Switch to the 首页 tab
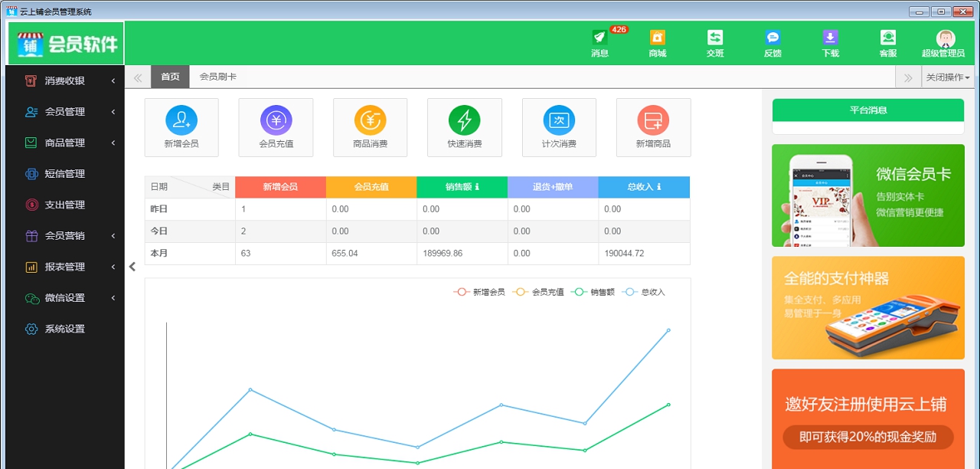This screenshot has width=980, height=469. (x=170, y=77)
